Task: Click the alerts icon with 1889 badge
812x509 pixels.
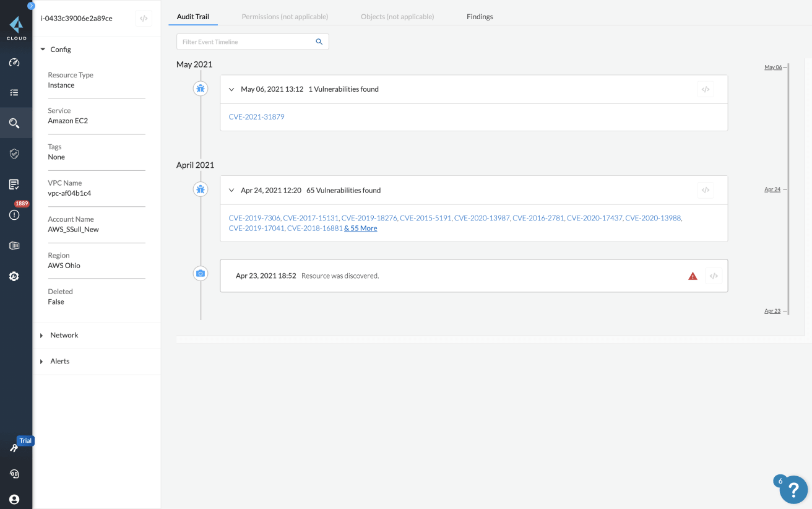Action: (x=15, y=215)
